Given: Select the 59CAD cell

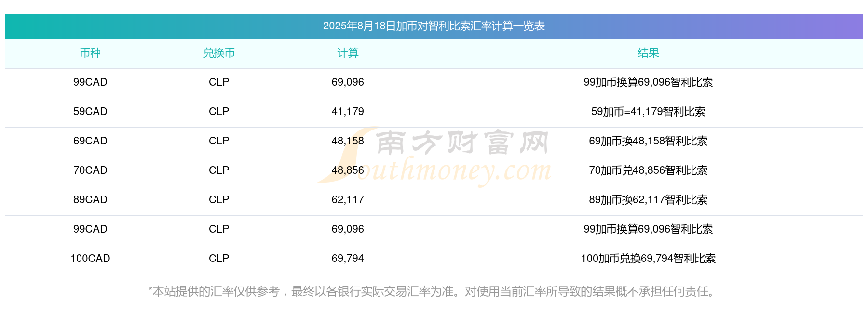Looking at the screenshot, I should (90, 112).
